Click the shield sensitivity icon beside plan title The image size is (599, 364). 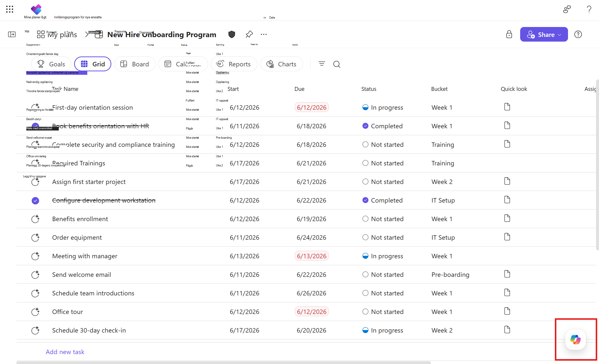[232, 34]
